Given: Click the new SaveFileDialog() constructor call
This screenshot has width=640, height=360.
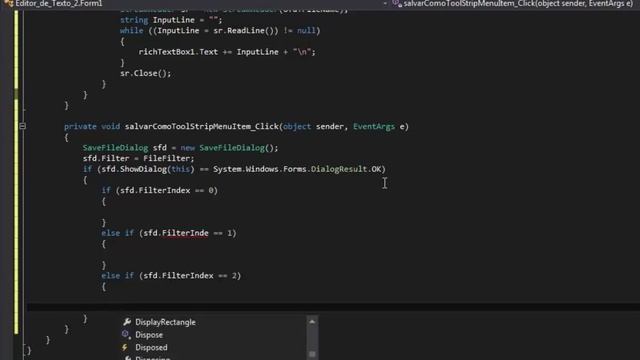Looking at the screenshot, I should point(229,148).
